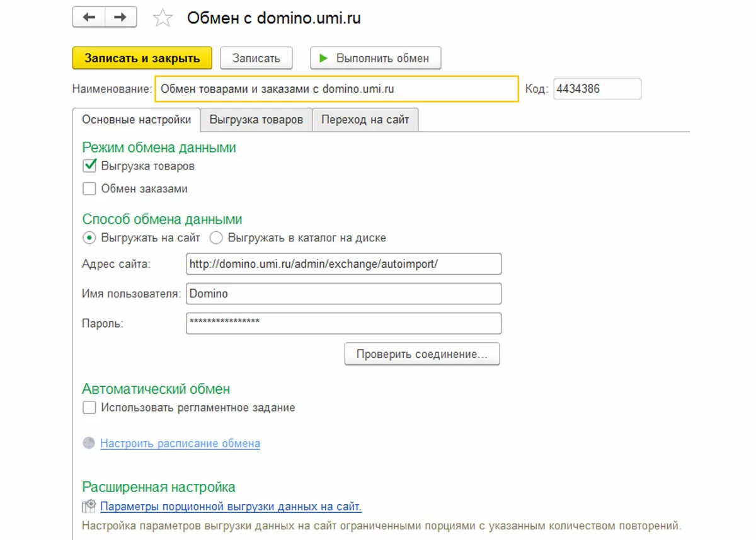Uncheck the "Выгрузка товаров" checkbox
756x540 pixels.
pos(89,166)
